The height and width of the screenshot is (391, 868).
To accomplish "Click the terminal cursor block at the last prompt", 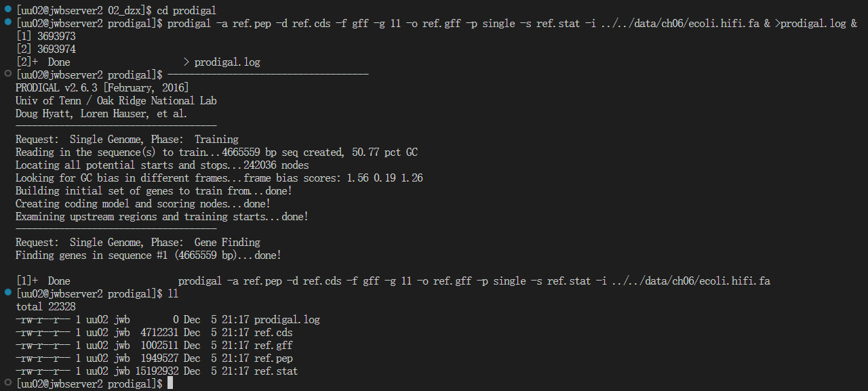I will 170,384.
